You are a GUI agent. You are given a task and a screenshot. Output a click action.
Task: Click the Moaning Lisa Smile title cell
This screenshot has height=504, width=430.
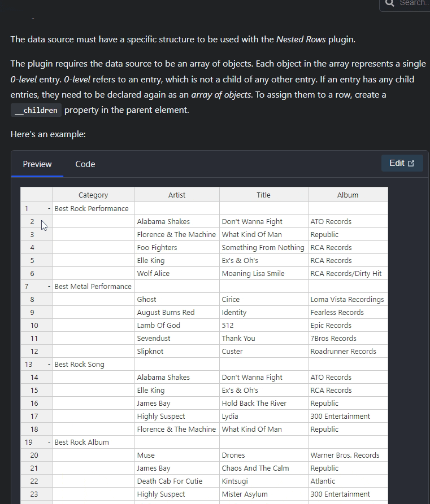264,274
